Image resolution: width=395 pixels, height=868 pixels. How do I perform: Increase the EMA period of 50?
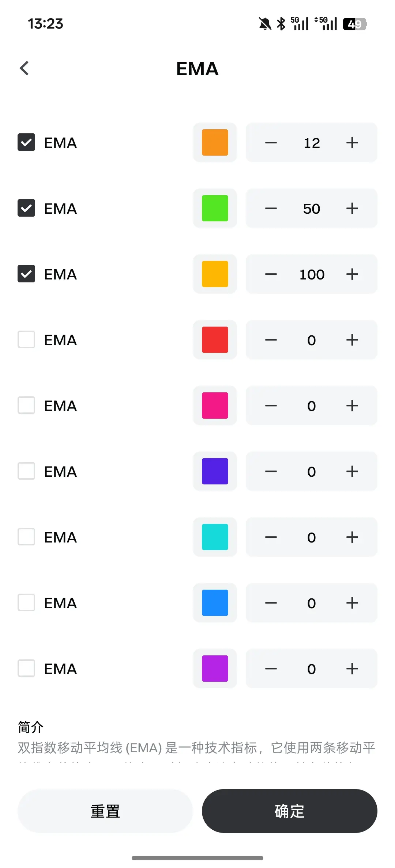click(352, 209)
